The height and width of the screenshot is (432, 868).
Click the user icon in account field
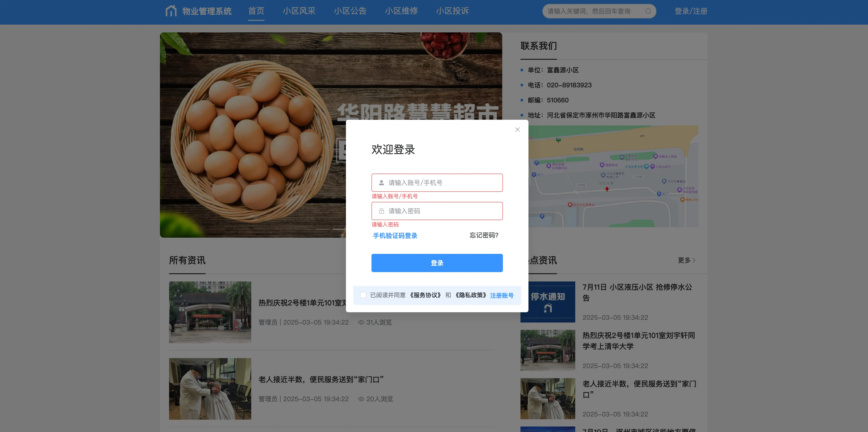coord(381,183)
